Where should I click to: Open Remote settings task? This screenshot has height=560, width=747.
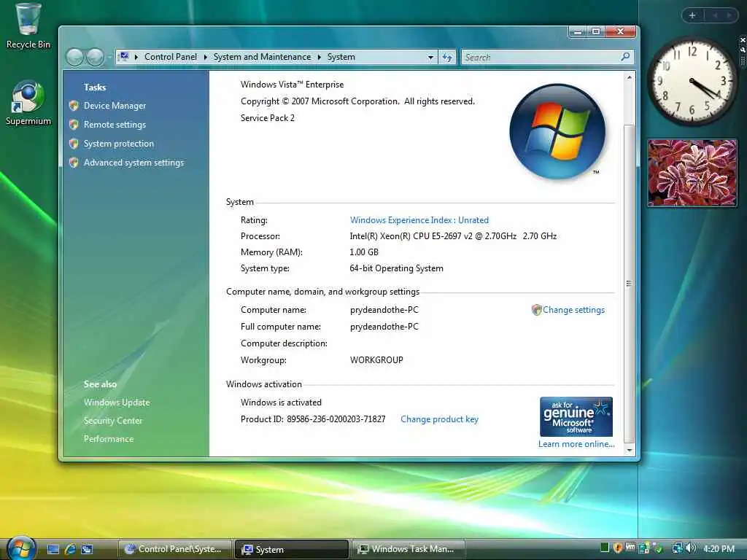click(x=115, y=125)
